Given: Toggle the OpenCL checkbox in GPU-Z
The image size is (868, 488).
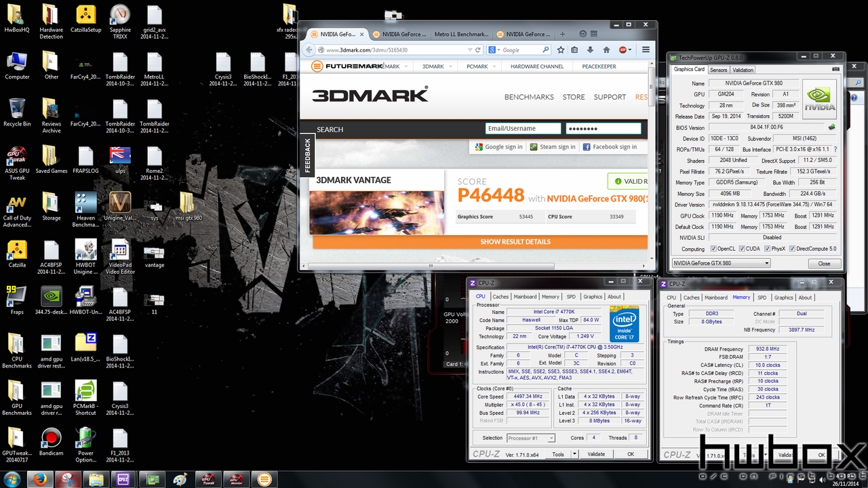Looking at the screenshot, I should pyautogui.click(x=713, y=249).
